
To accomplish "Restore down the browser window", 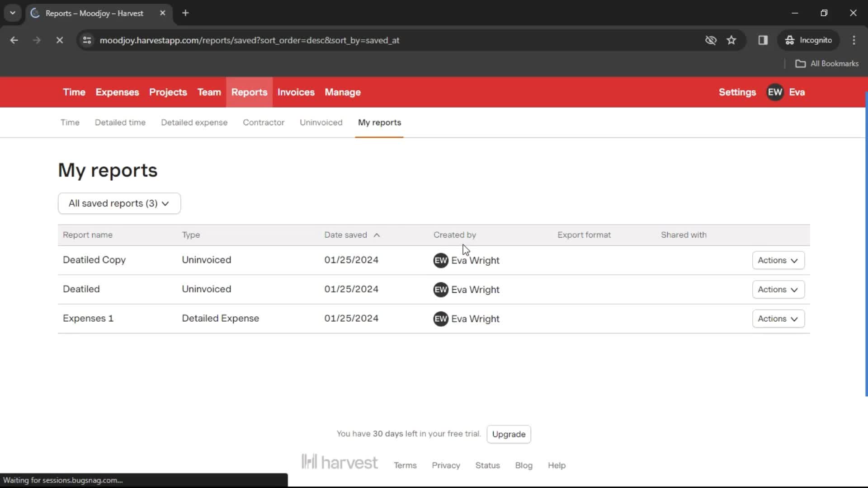I will 824,13.
